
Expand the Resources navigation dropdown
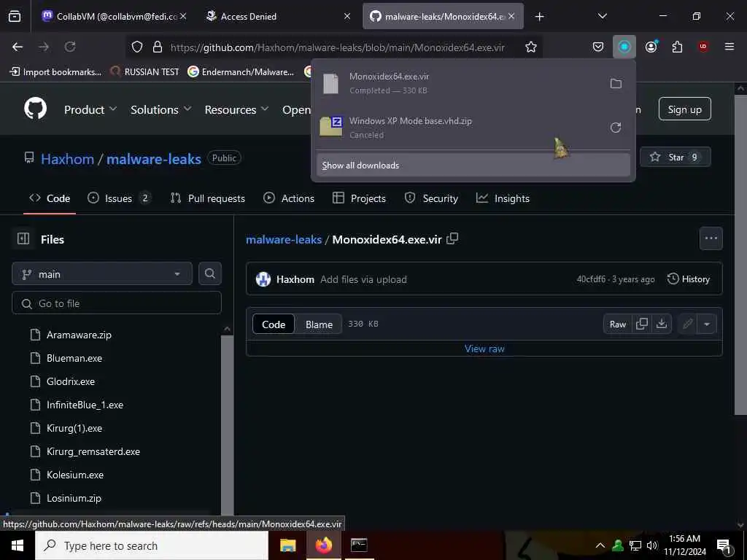[x=236, y=109]
